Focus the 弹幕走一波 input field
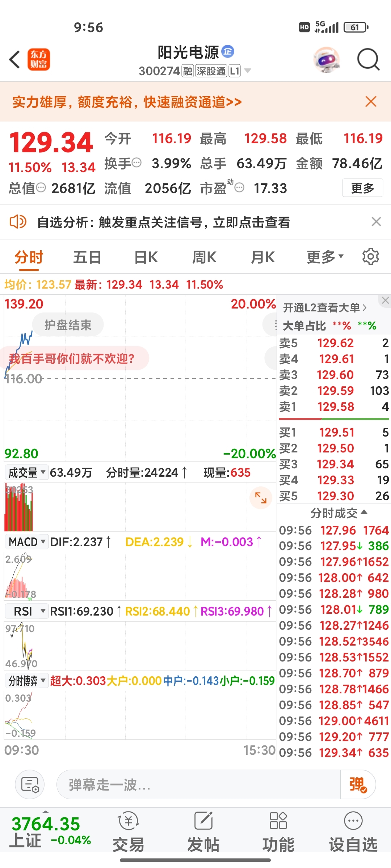The image size is (391, 868). [x=198, y=784]
